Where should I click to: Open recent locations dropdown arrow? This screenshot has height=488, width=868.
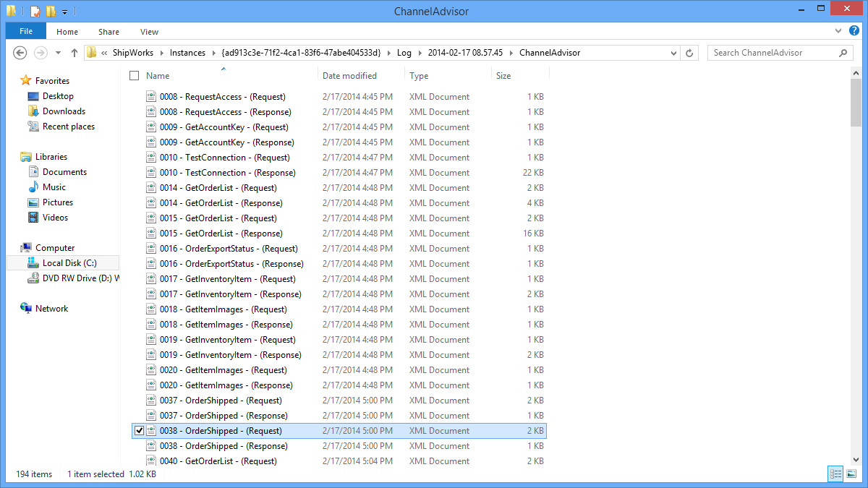click(x=58, y=53)
